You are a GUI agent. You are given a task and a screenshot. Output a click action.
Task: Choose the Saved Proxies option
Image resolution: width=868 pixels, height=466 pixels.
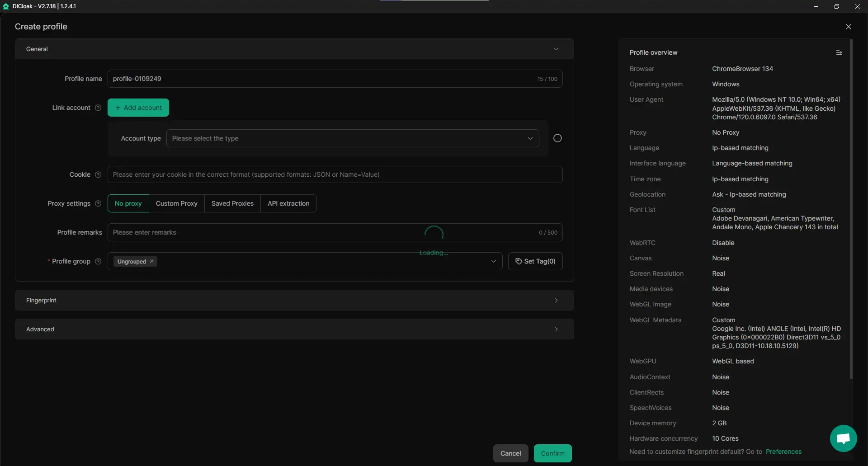point(232,203)
